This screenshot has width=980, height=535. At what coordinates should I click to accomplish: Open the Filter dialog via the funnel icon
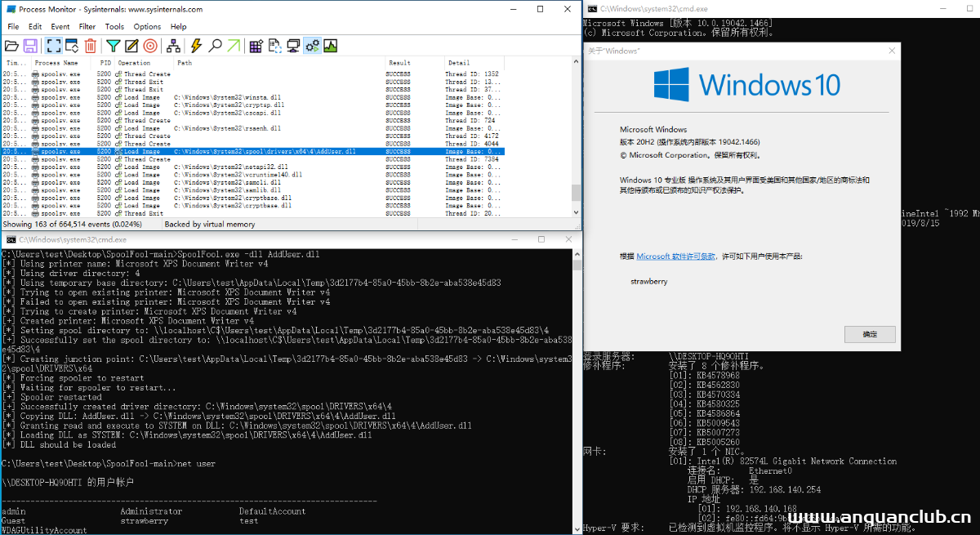click(113, 47)
